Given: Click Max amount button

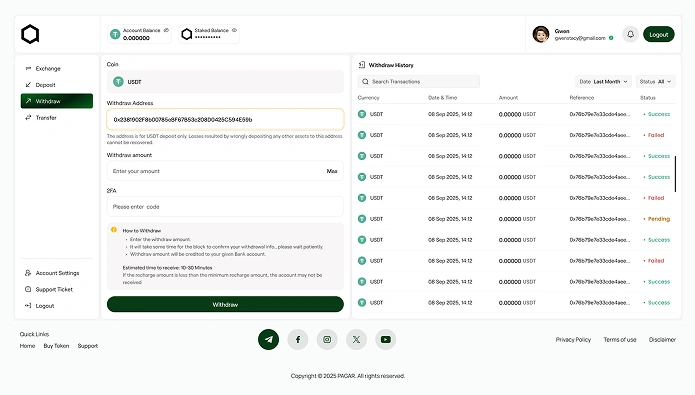Looking at the screenshot, I should (332, 171).
